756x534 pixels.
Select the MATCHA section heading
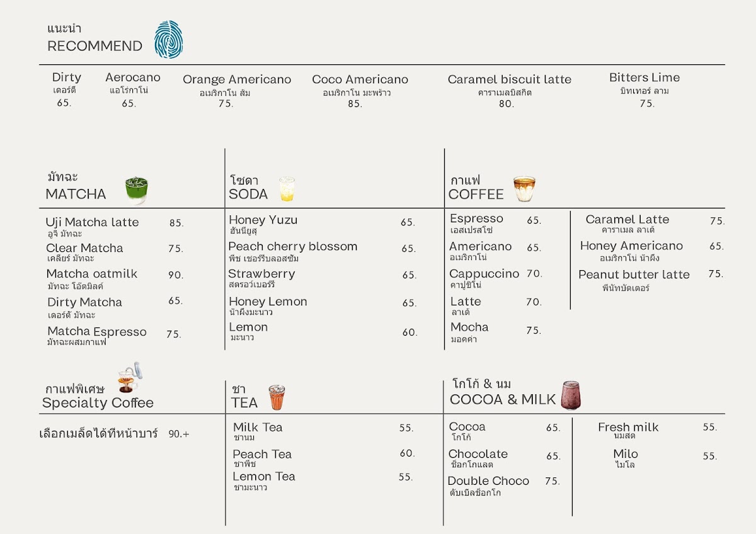pos(76,194)
